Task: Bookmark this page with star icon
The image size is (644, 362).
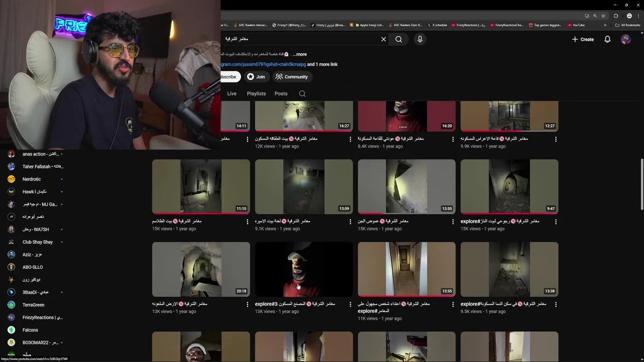Action: click(x=603, y=16)
